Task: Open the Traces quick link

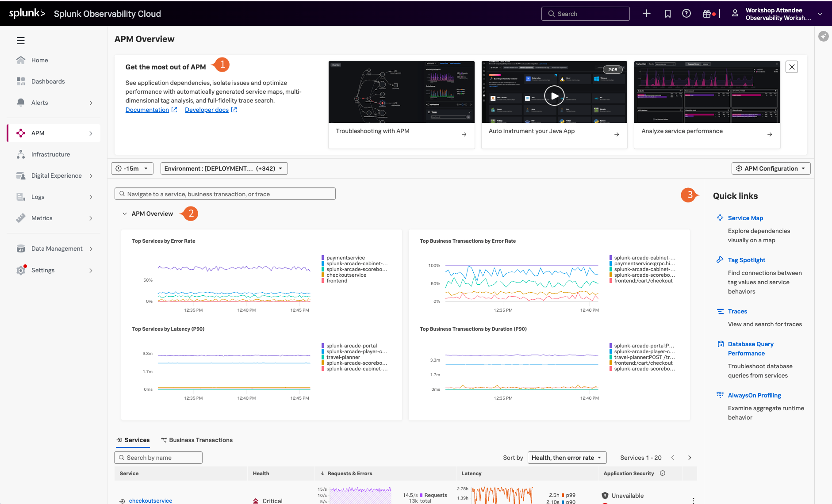Action: tap(737, 311)
